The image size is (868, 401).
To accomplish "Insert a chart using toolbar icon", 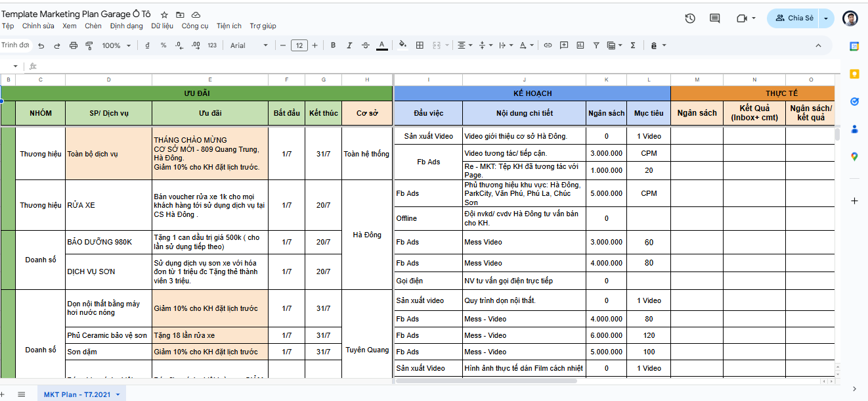I will [580, 45].
